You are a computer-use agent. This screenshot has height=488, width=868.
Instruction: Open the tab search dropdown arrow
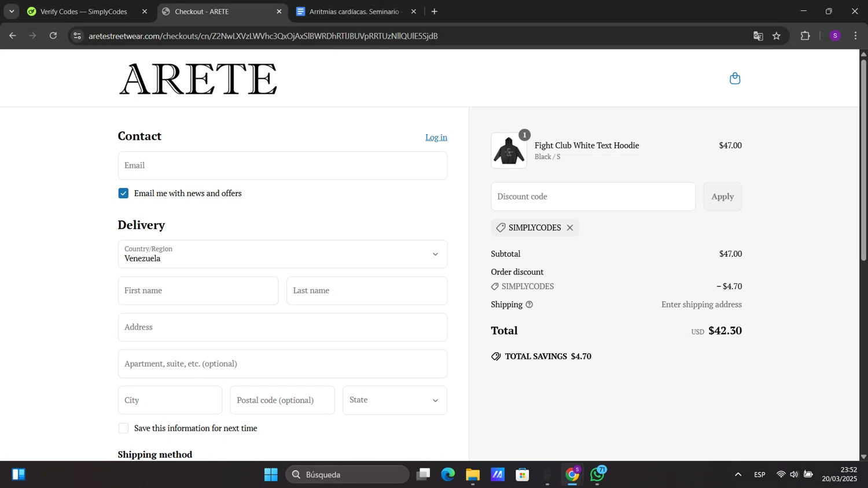(12, 12)
